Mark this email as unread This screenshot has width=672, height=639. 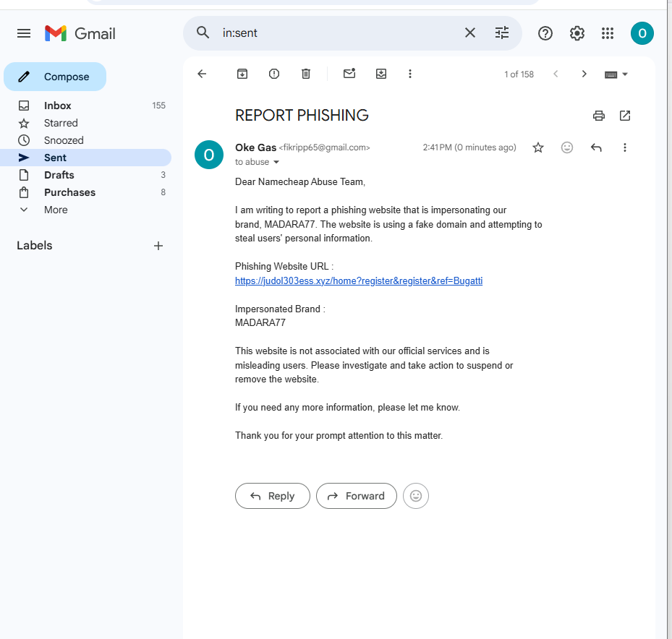349,74
